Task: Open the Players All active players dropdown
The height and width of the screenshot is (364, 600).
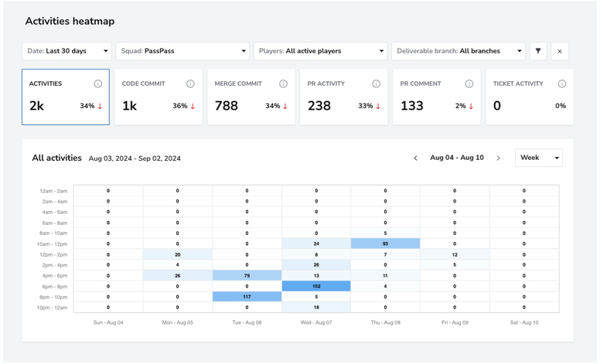Action: (x=321, y=51)
